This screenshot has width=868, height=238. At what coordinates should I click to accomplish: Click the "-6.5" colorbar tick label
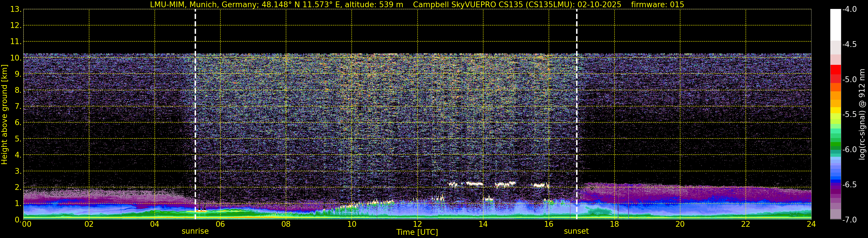(x=850, y=185)
